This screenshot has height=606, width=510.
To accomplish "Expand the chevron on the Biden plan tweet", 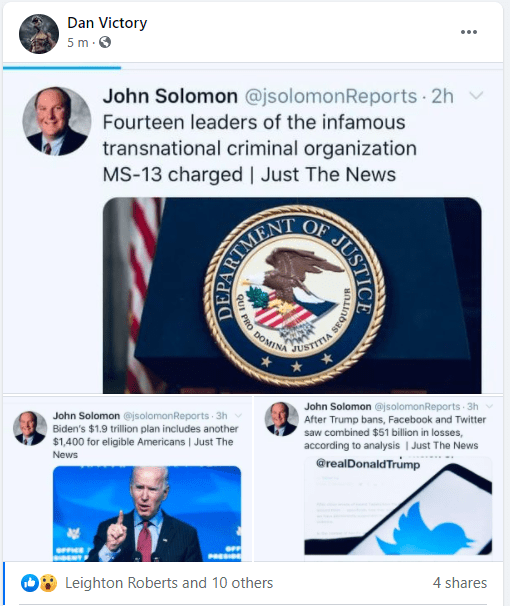I will [238, 416].
